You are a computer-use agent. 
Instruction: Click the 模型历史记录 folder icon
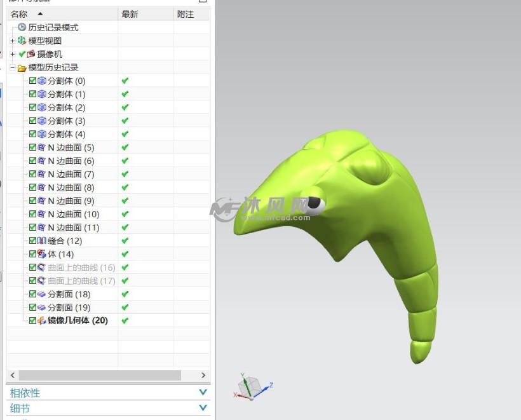coord(22,68)
